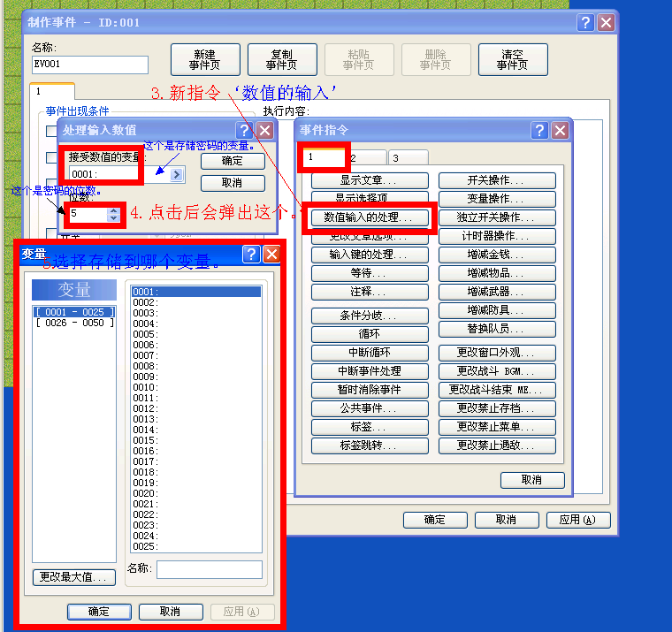672x632 pixels.
Task: Click 确定 in 处理输入数值 dialog
Action: pos(233,161)
